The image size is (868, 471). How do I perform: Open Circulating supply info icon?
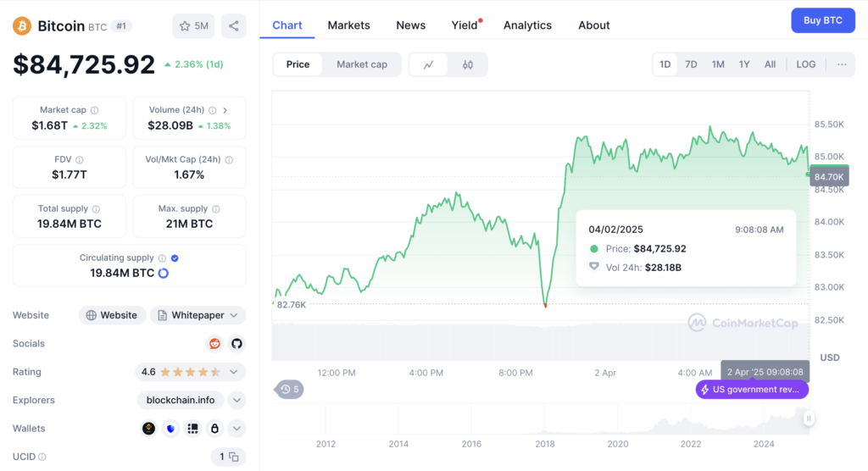pos(162,258)
